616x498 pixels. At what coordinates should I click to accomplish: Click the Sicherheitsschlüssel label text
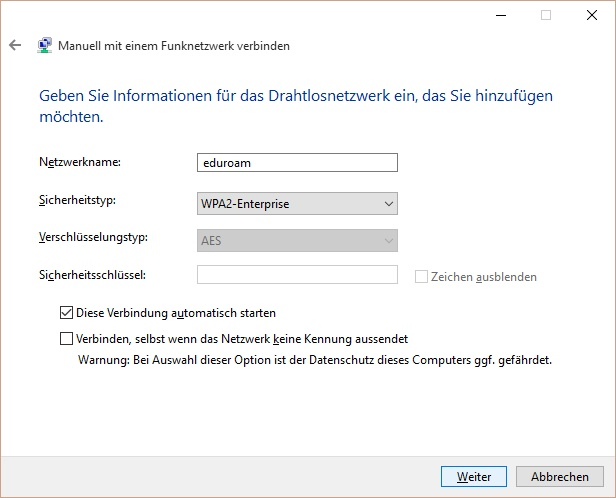point(92,275)
